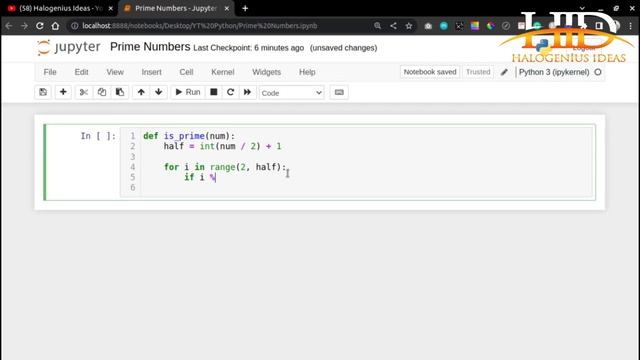The height and width of the screenshot is (360, 640).
Task: Click the Trusted notebook indicator
Action: click(478, 72)
